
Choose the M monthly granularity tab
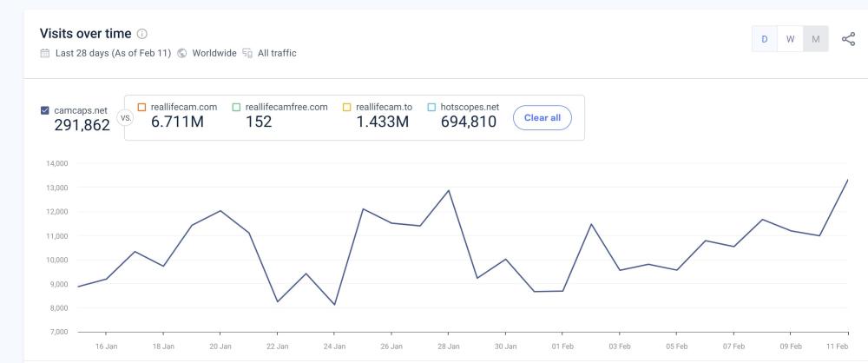point(816,39)
